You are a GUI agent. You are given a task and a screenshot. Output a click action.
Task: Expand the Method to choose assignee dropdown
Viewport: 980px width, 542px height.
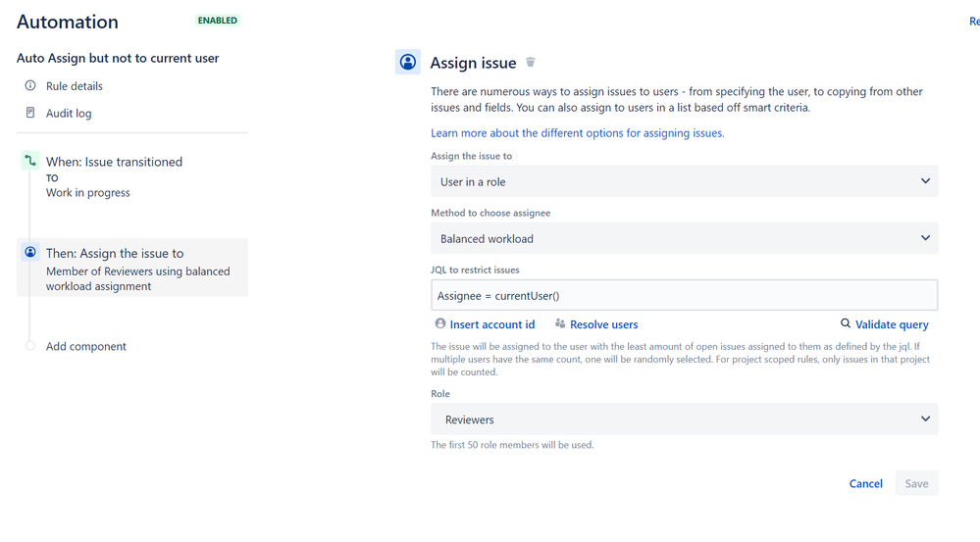click(x=684, y=238)
